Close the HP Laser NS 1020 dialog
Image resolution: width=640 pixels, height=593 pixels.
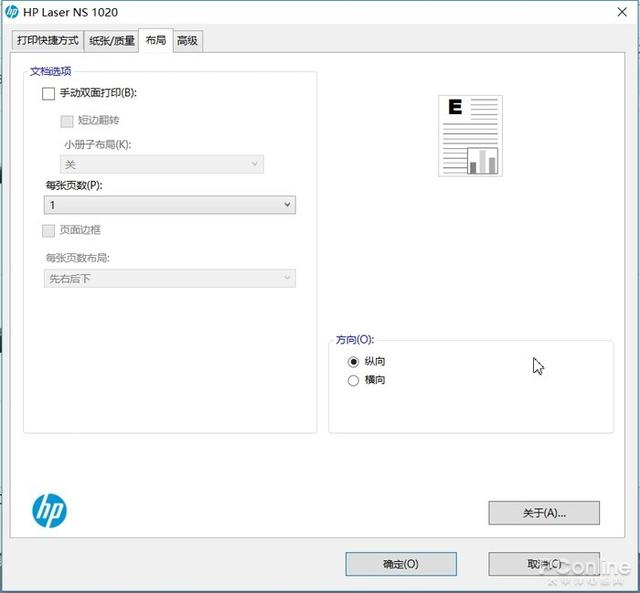[622, 12]
